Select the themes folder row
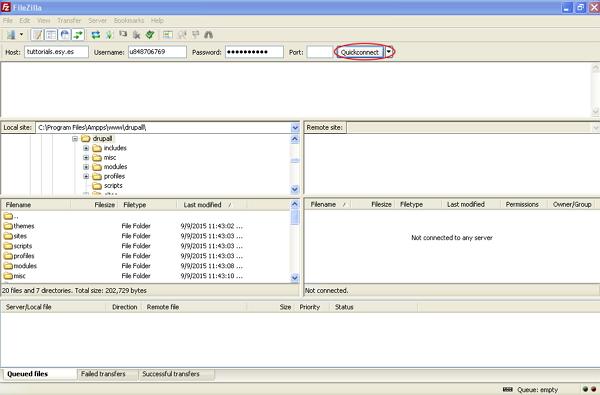 pos(145,226)
